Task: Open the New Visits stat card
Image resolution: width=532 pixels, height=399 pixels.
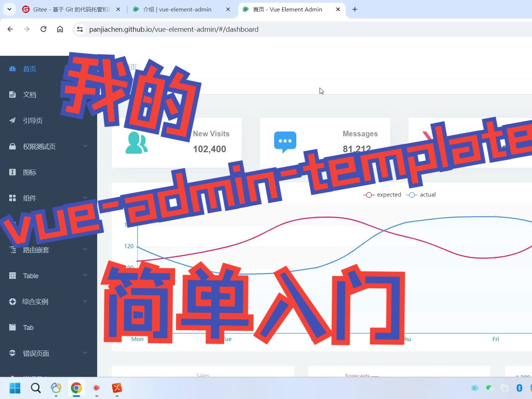Action: tap(177, 143)
